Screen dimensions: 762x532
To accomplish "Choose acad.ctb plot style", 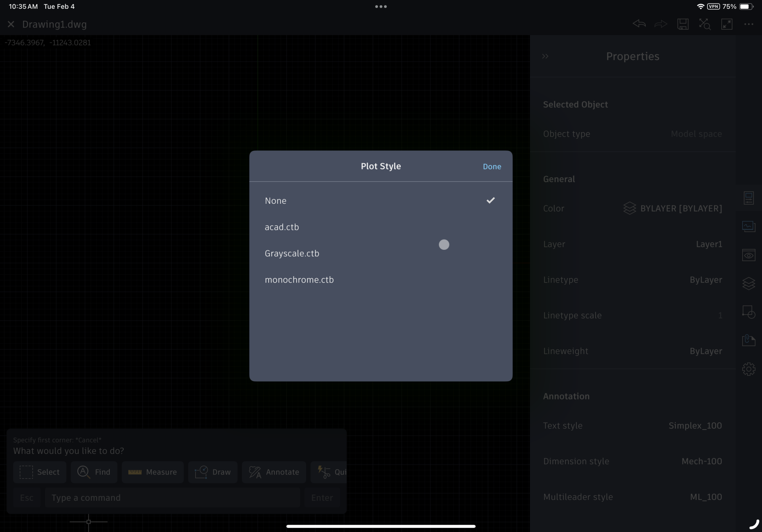I will [380, 227].
